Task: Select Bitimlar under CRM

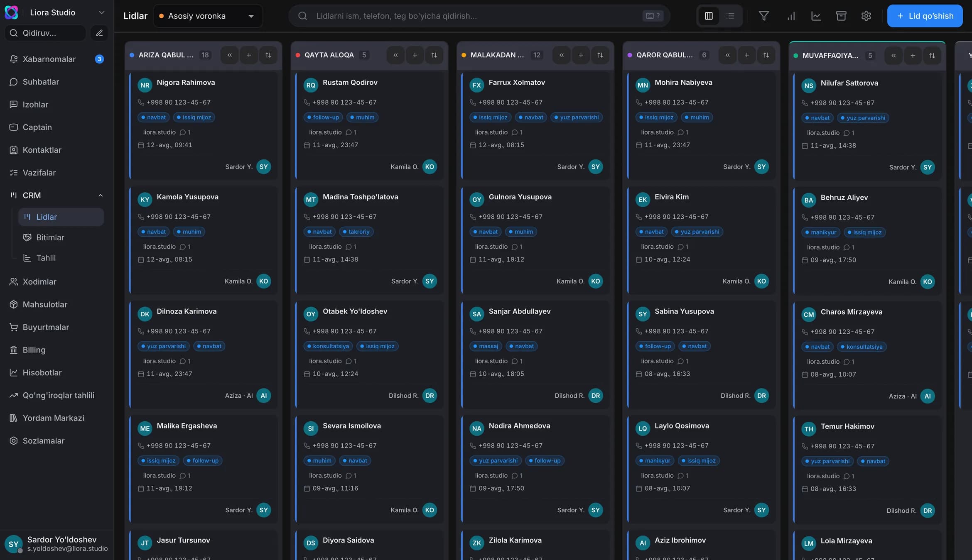Action: coord(61,237)
